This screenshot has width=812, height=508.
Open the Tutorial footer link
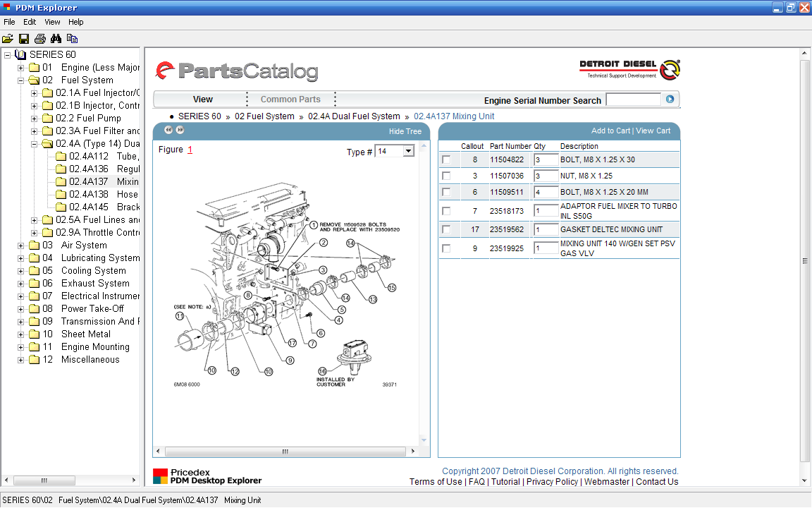tap(505, 482)
